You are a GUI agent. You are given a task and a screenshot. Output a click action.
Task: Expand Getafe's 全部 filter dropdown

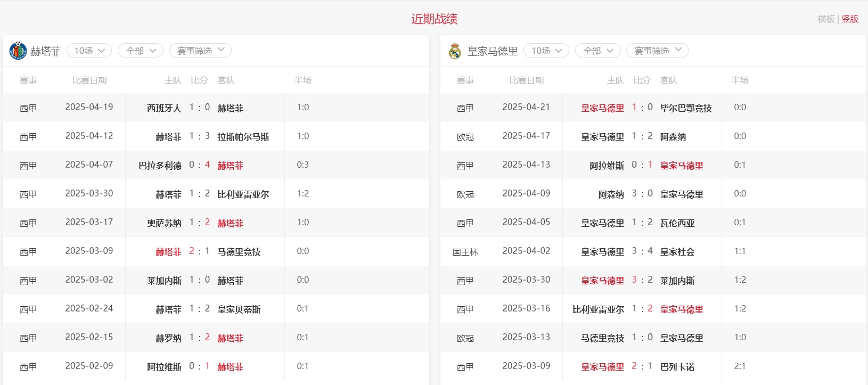(x=141, y=51)
